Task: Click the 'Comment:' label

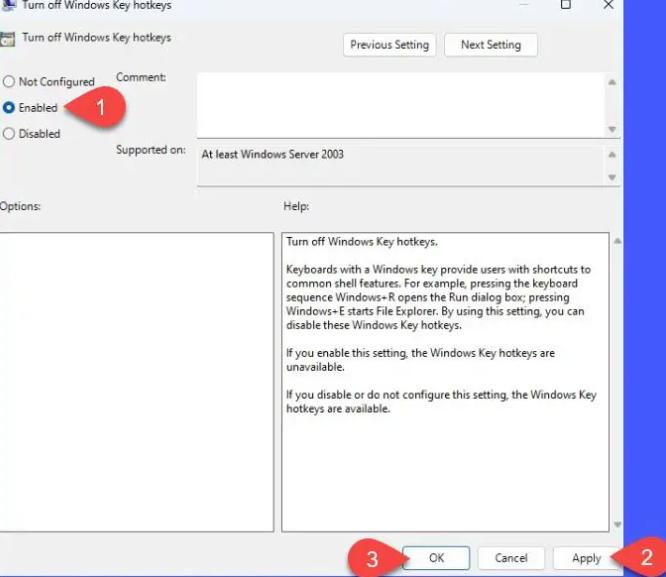Action: tap(141, 77)
